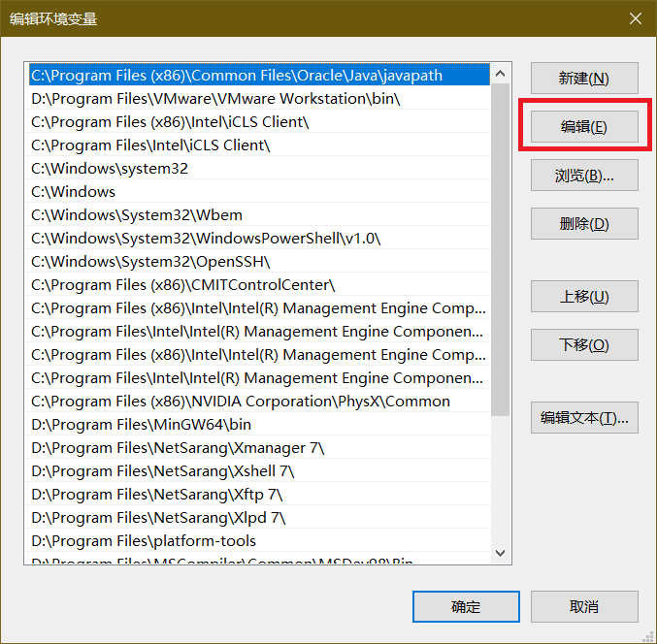The image size is (657, 644).
Task: Close the 编辑环境变量 dialog window
Action: point(636,18)
